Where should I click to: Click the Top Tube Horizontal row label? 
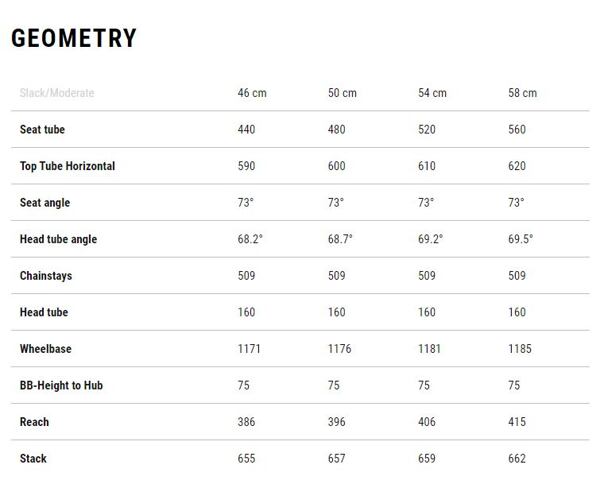point(67,166)
